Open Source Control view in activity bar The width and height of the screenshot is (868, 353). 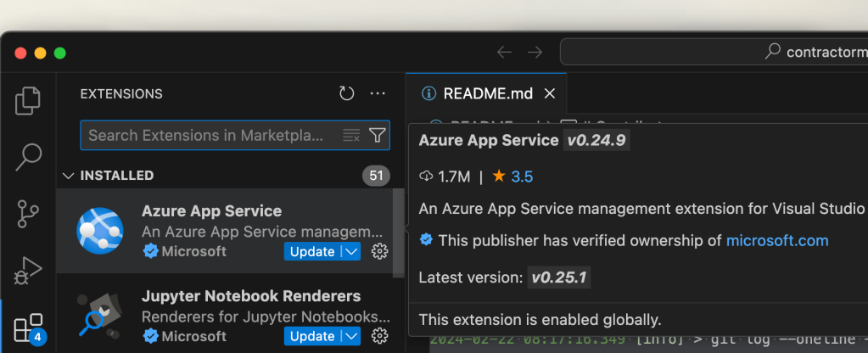click(x=28, y=214)
